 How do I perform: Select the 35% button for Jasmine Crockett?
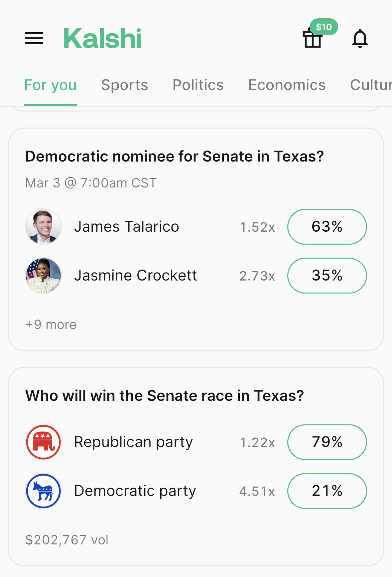pos(327,276)
